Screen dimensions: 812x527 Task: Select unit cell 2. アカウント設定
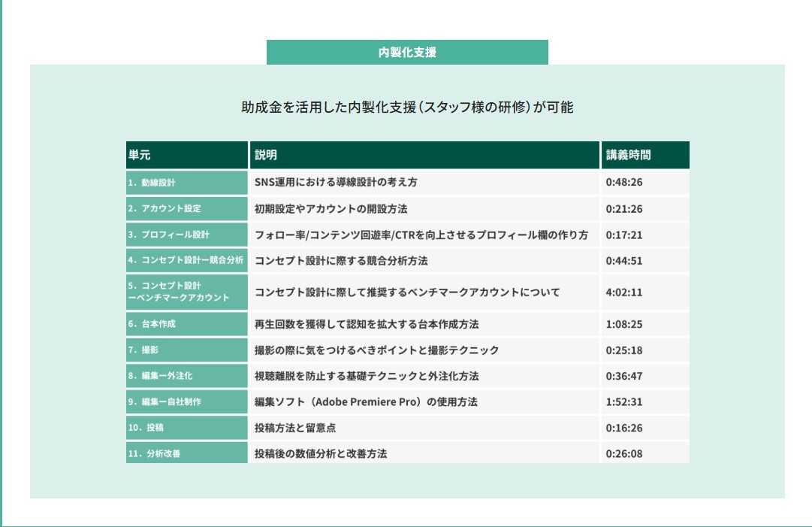[x=187, y=208]
